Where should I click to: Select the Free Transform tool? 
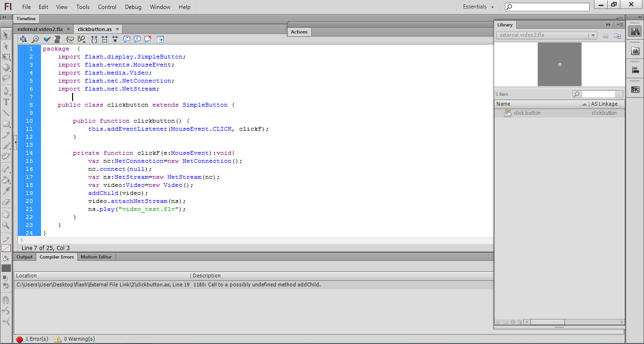(x=6, y=57)
